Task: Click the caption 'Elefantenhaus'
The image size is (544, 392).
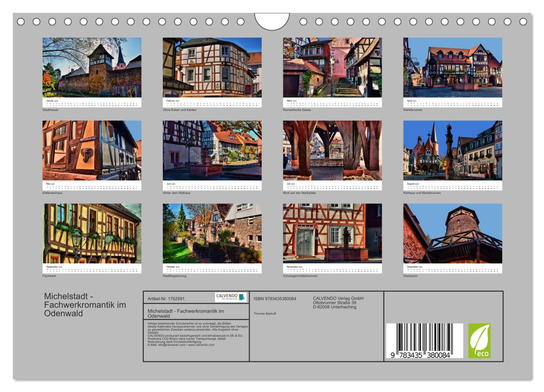Action: pyautogui.click(x=52, y=193)
